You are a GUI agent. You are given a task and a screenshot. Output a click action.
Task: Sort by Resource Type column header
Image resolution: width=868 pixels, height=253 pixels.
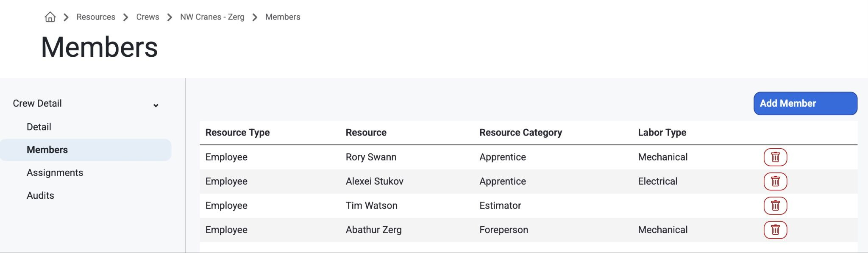(x=237, y=133)
